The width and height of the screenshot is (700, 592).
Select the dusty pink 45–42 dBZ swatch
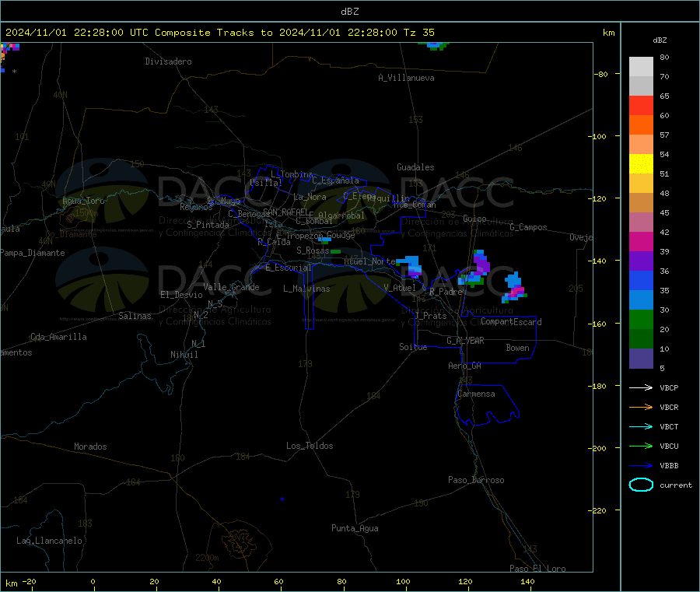[x=641, y=222]
